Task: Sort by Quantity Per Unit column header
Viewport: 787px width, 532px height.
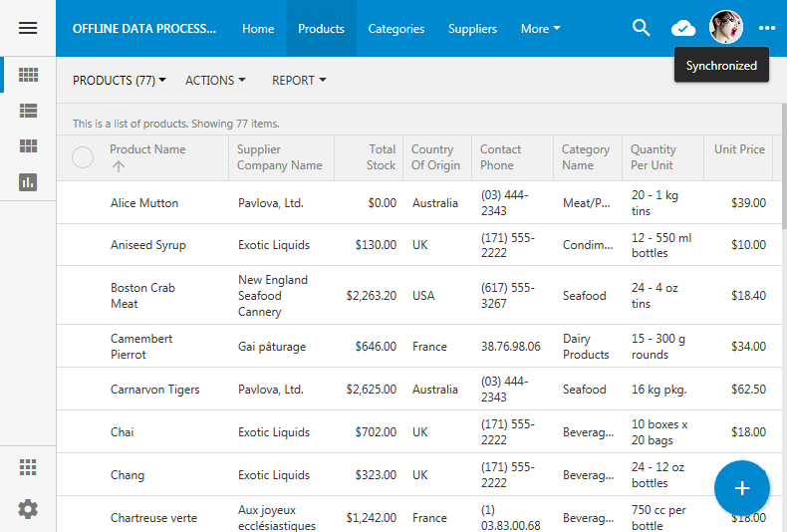Action: [653, 157]
